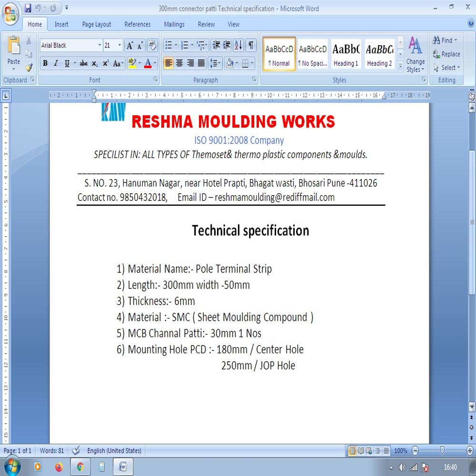Open the Font dialog launcher
The image size is (476, 476).
(x=156, y=79)
